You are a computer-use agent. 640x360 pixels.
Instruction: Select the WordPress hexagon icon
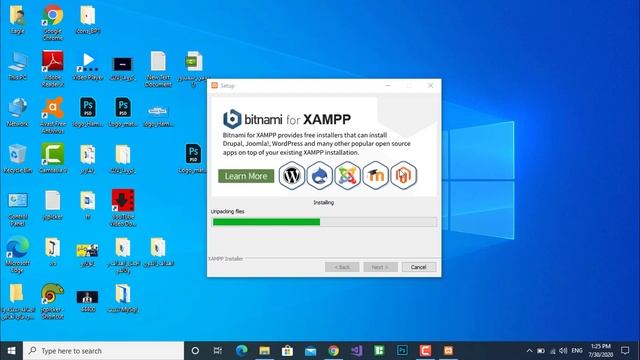pos(292,176)
